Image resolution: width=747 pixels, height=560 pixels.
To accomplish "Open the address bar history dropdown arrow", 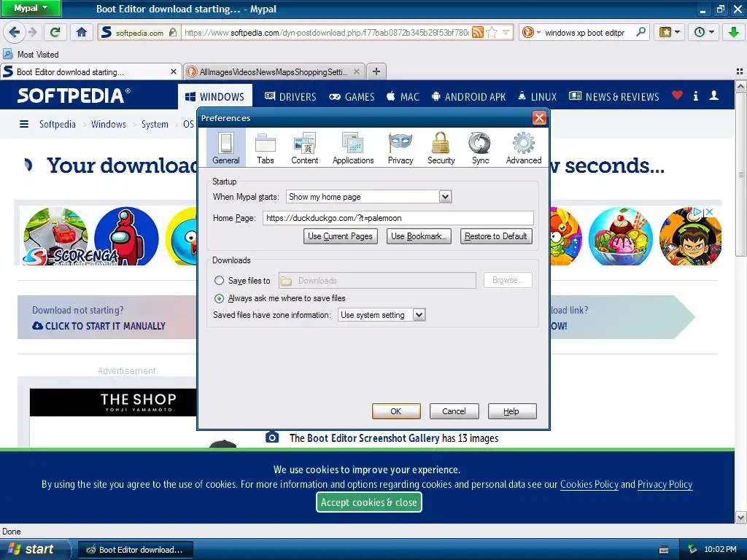I will 506,32.
